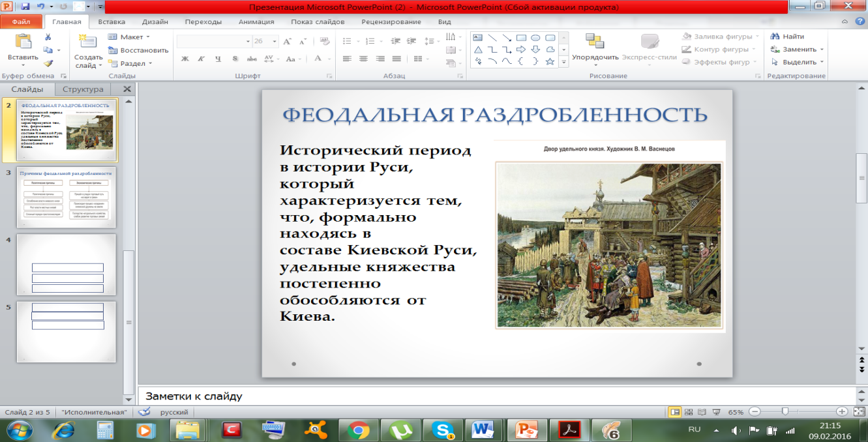Expand the shapes gallery More arrow

(564, 62)
